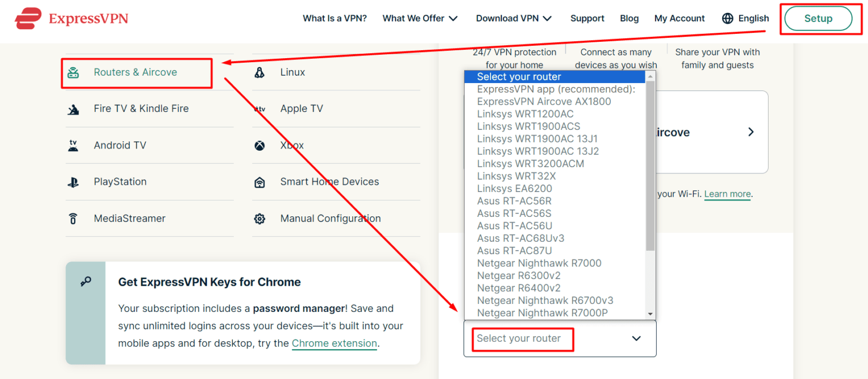Select Linksys WRT1900ACS option
This screenshot has width=868, height=379.
(555, 127)
